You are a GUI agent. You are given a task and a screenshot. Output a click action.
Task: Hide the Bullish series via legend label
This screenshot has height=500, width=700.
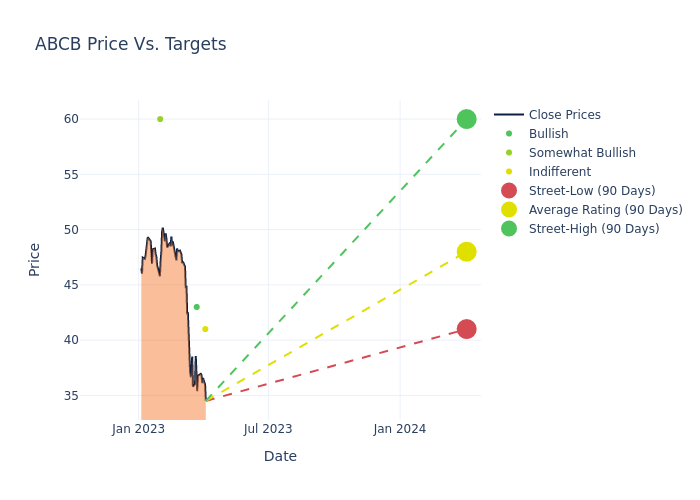548,134
